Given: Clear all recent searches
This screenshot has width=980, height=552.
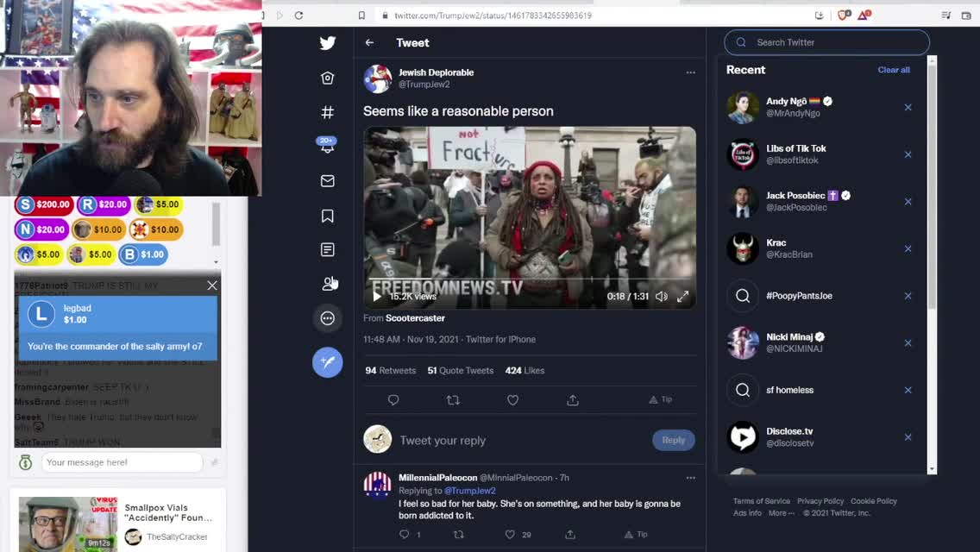Looking at the screenshot, I should pos(894,70).
